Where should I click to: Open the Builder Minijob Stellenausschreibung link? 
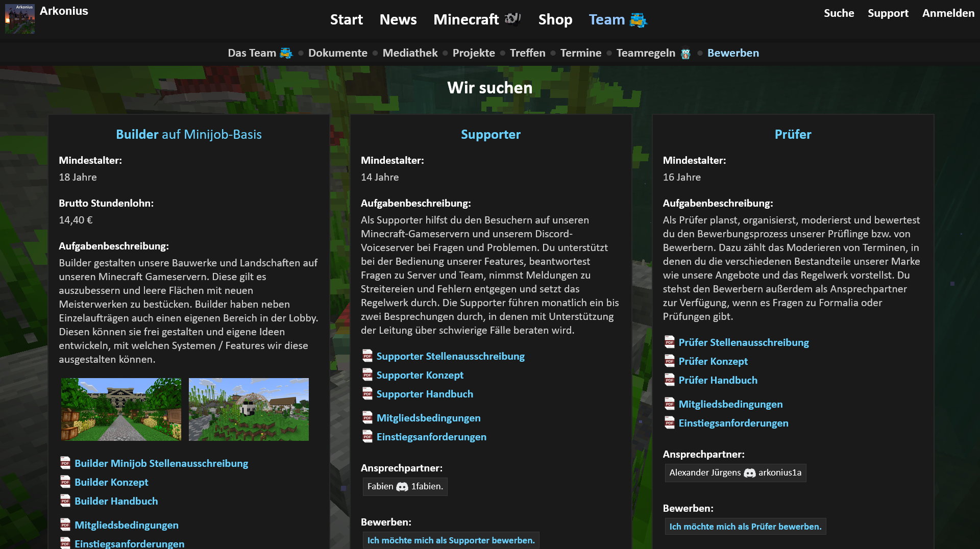point(161,463)
